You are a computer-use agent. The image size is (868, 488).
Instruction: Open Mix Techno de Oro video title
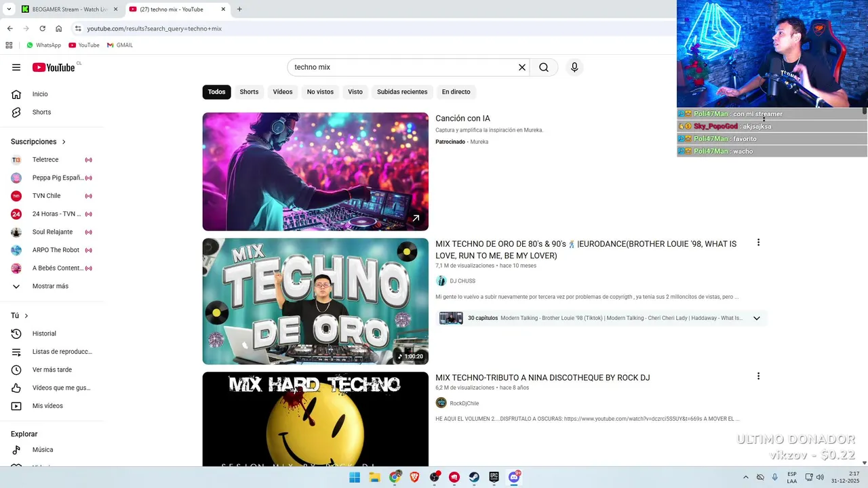(x=586, y=249)
